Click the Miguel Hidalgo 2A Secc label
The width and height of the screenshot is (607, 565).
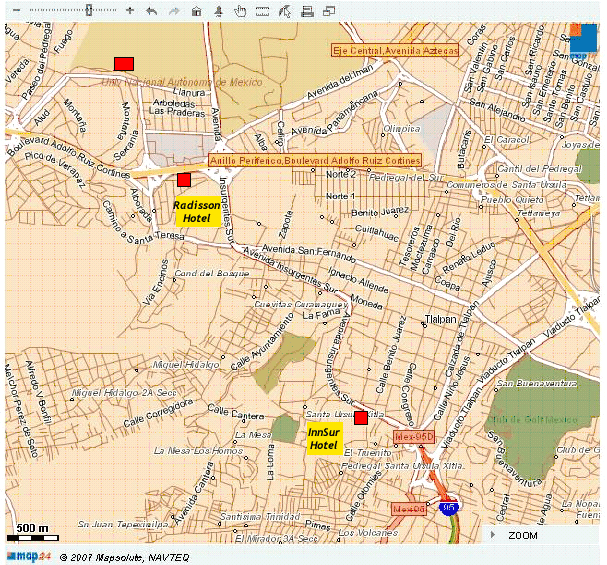[x=124, y=393]
